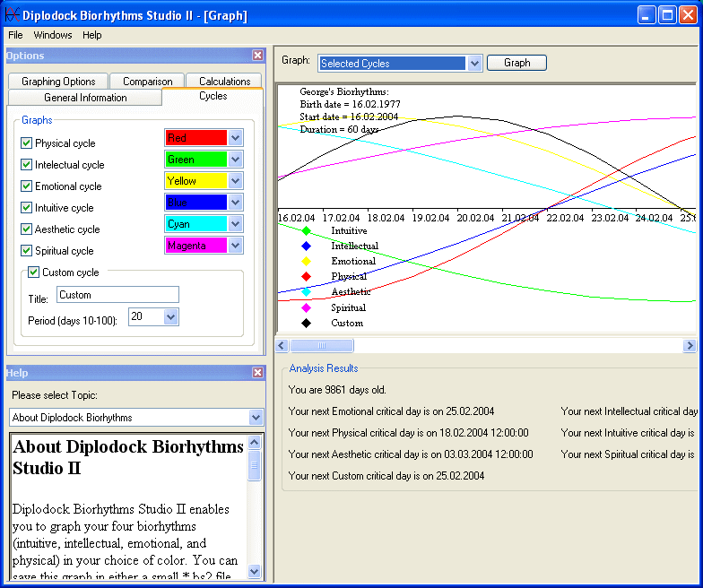
Task: Close the Options panel
Action: click(258, 56)
